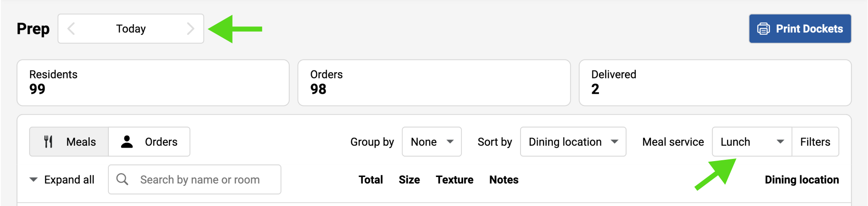Open the Sort by Dining location dropdown

coord(573,142)
